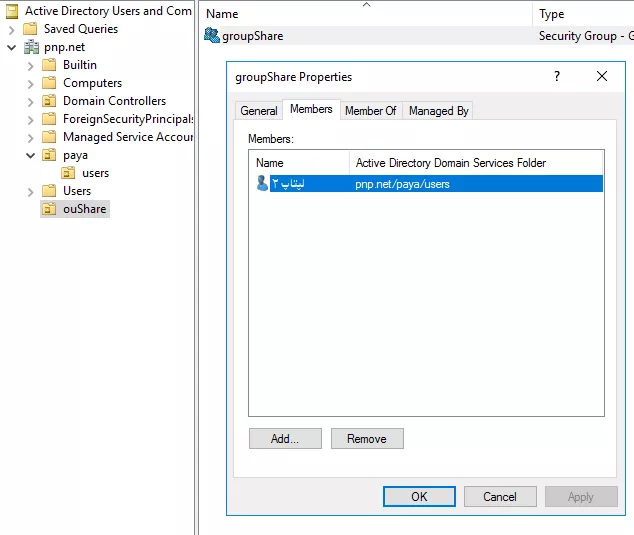
Task: Click the pnp.net domain icon
Action: (x=31, y=47)
